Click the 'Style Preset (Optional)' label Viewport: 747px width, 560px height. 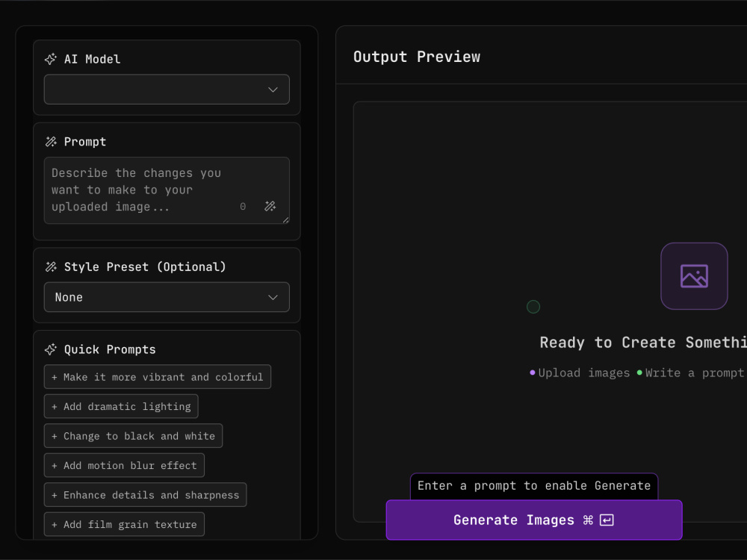[x=145, y=267]
